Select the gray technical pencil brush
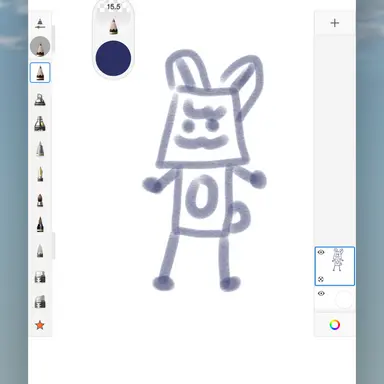 (x=40, y=149)
